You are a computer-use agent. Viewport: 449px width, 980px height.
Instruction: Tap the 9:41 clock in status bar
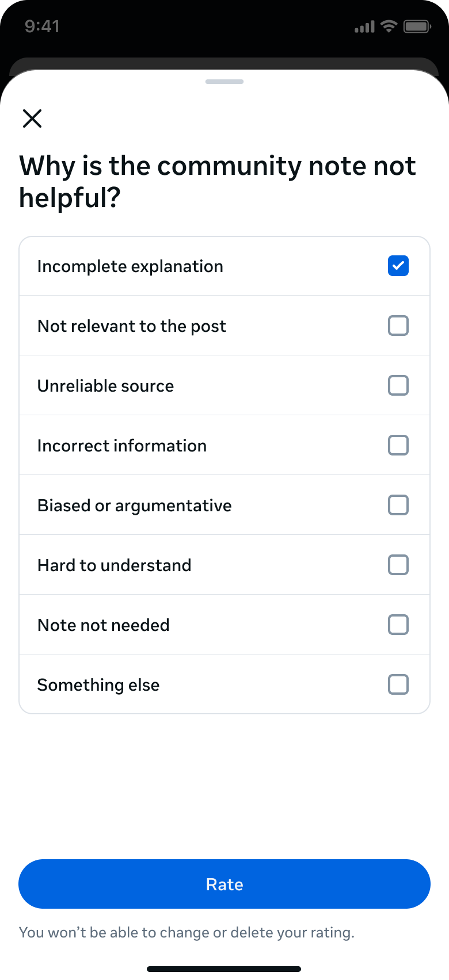click(42, 26)
